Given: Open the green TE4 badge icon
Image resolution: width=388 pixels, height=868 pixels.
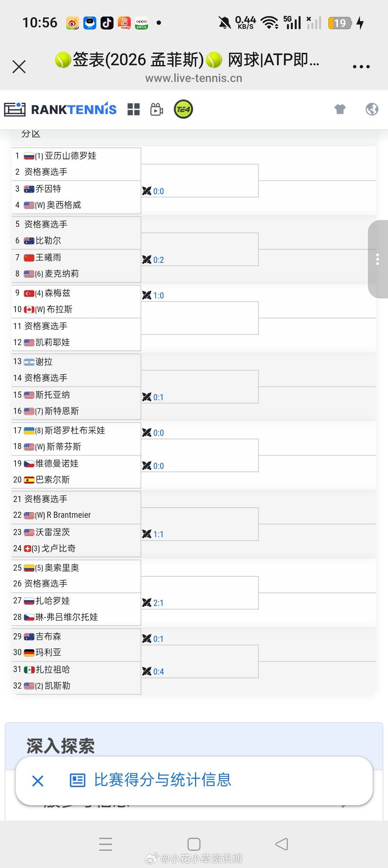Looking at the screenshot, I should pos(183,109).
